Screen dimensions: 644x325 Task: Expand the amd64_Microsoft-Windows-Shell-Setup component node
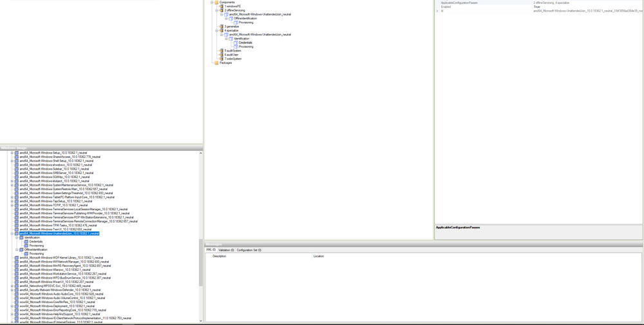pyautogui.click(x=12, y=161)
